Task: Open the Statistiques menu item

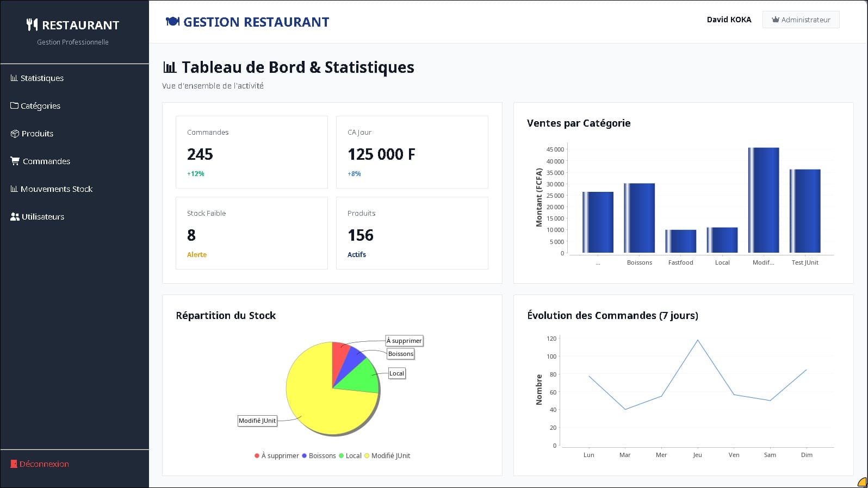Action: [x=75, y=78]
